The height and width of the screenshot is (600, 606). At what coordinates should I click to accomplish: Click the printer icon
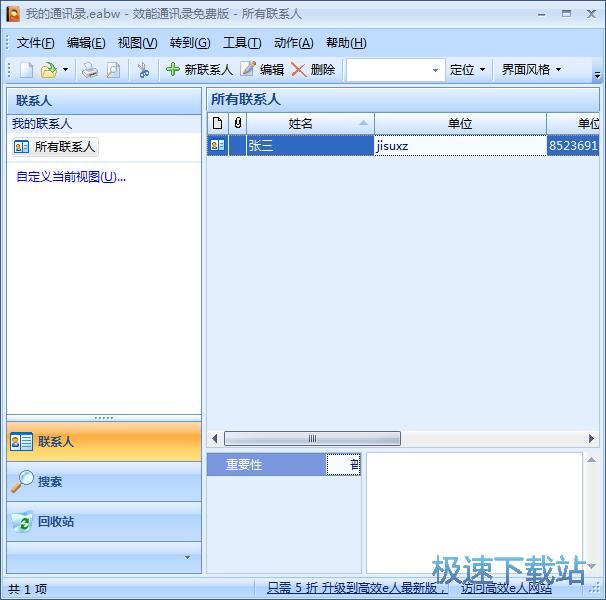click(90, 70)
